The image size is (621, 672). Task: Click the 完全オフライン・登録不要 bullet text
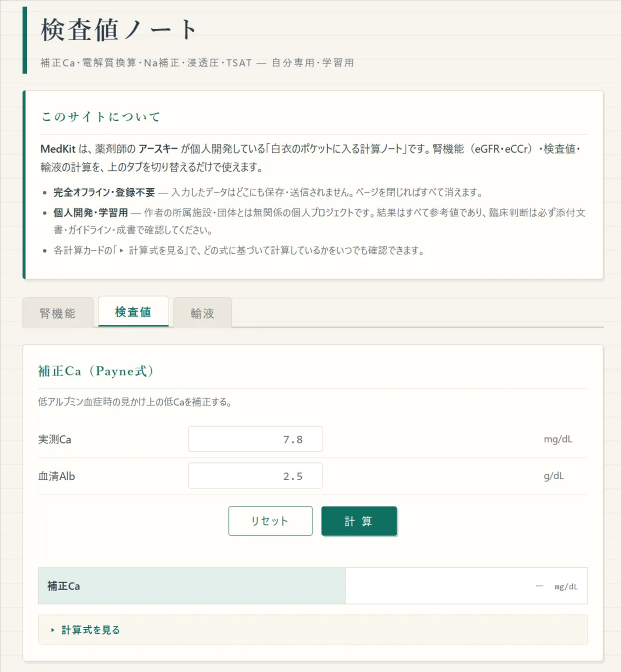104,192
